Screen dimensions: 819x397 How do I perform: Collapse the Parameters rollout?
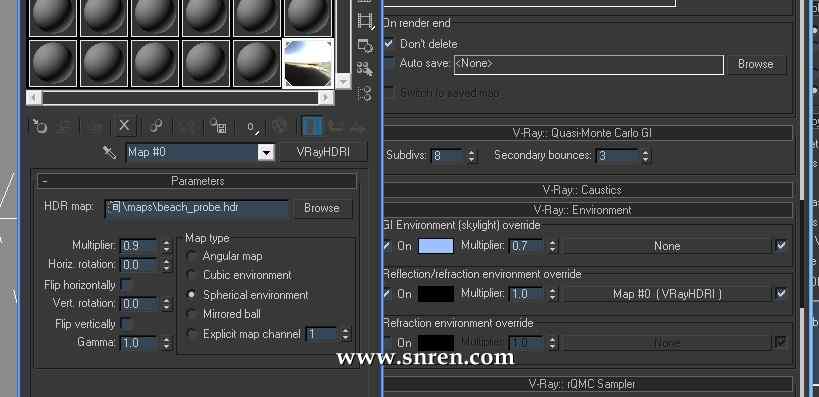click(197, 181)
